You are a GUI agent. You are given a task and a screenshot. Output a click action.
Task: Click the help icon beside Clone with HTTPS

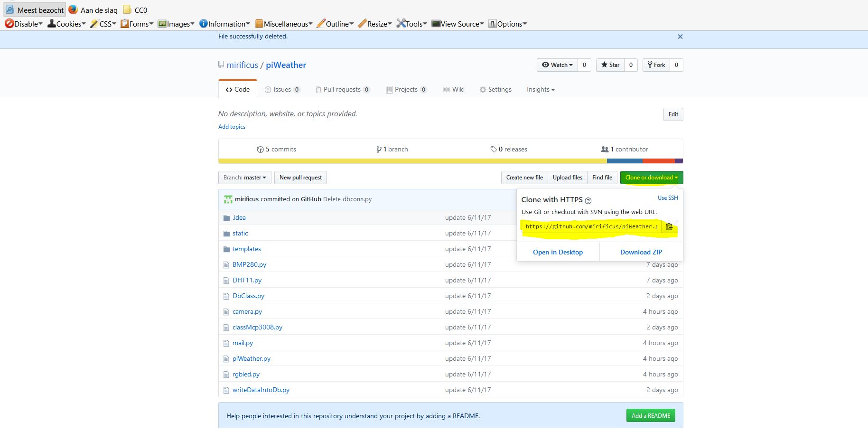[x=588, y=201]
